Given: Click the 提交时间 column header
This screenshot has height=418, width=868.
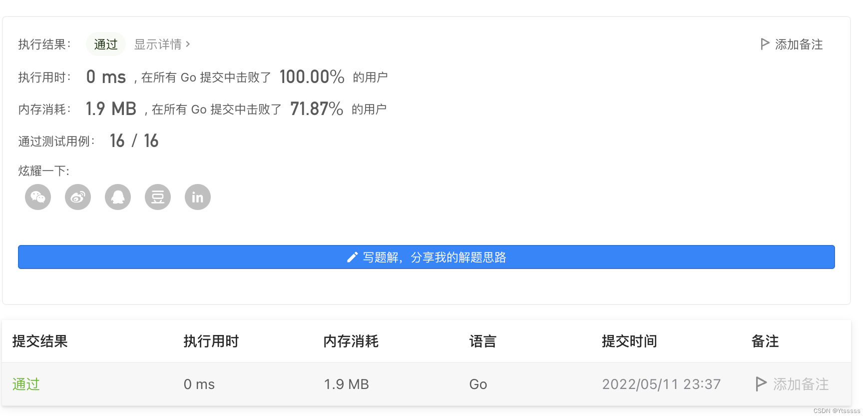Looking at the screenshot, I should tap(629, 341).
